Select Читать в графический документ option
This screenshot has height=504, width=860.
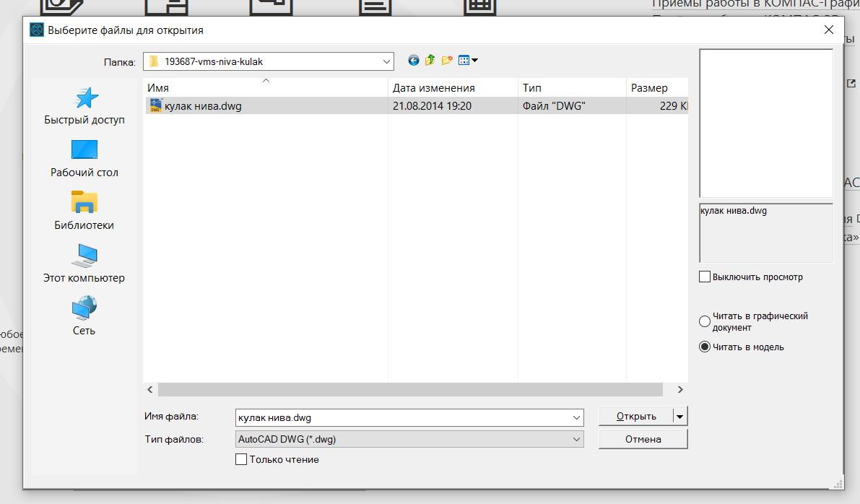click(705, 322)
